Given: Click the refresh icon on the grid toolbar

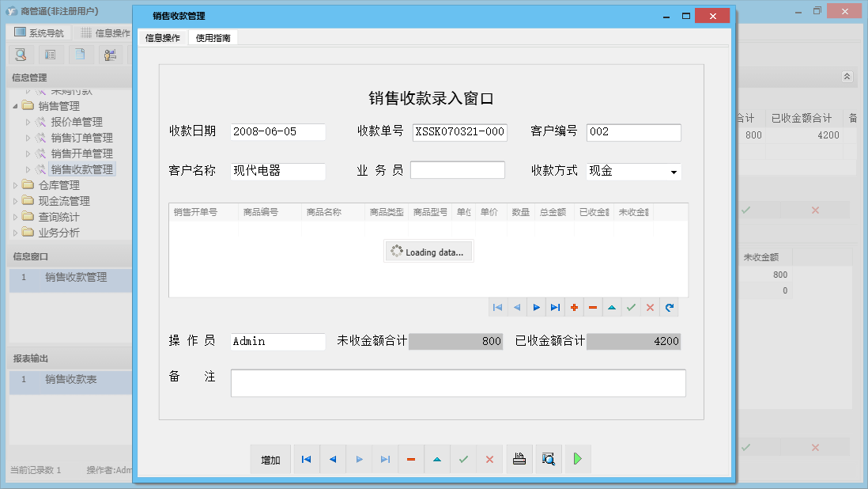Looking at the screenshot, I should coord(669,307).
